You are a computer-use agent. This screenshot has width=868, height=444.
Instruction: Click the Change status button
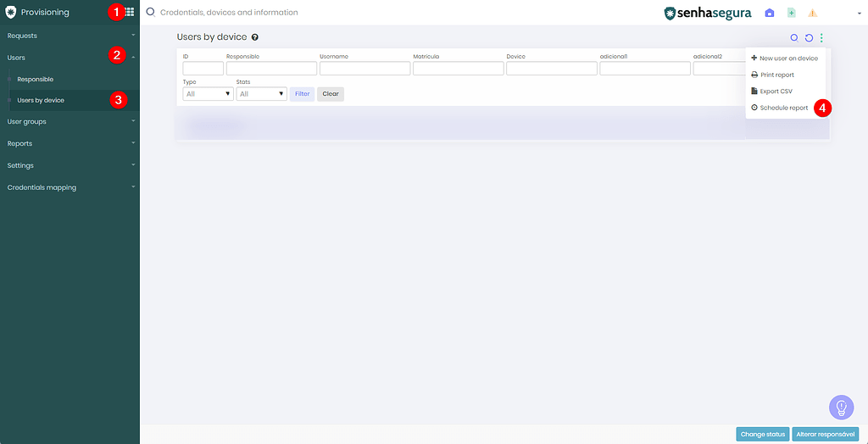(x=763, y=435)
